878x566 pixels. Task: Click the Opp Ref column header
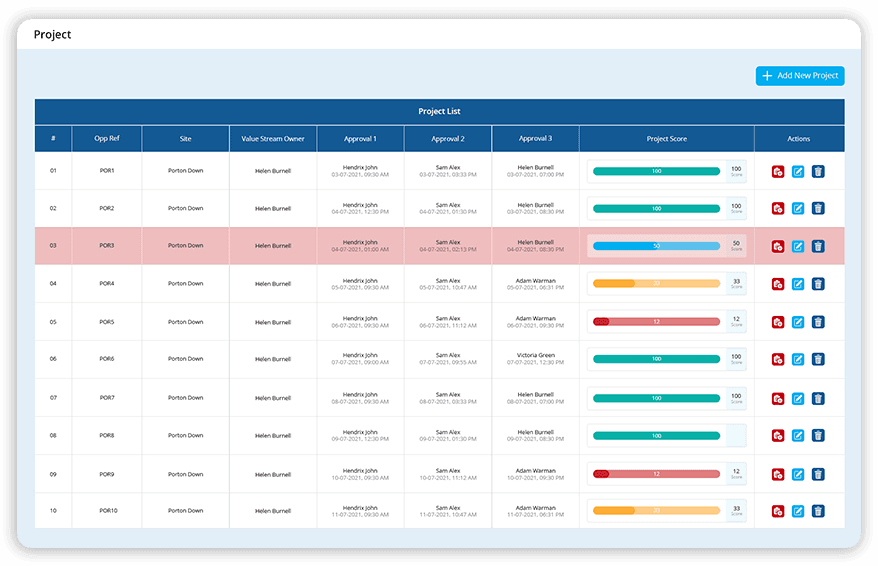pyautogui.click(x=106, y=139)
